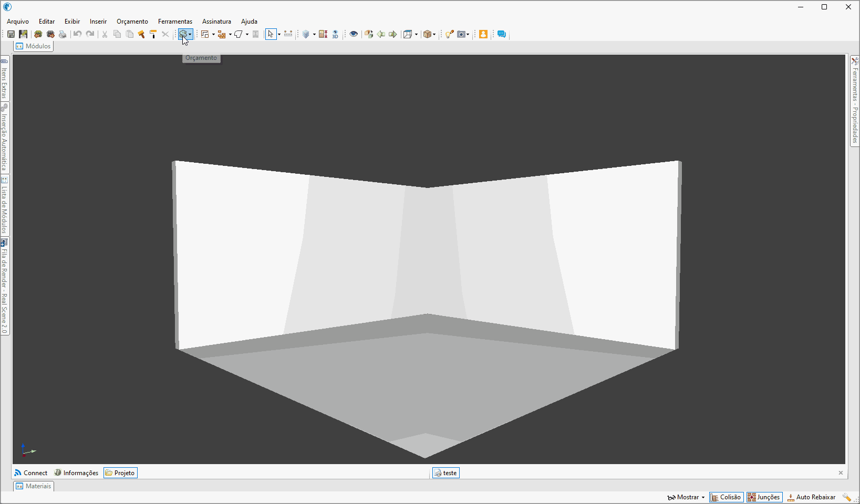The image size is (860, 504).
Task: Open the Exibir menu
Action: click(x=72, y=22)
